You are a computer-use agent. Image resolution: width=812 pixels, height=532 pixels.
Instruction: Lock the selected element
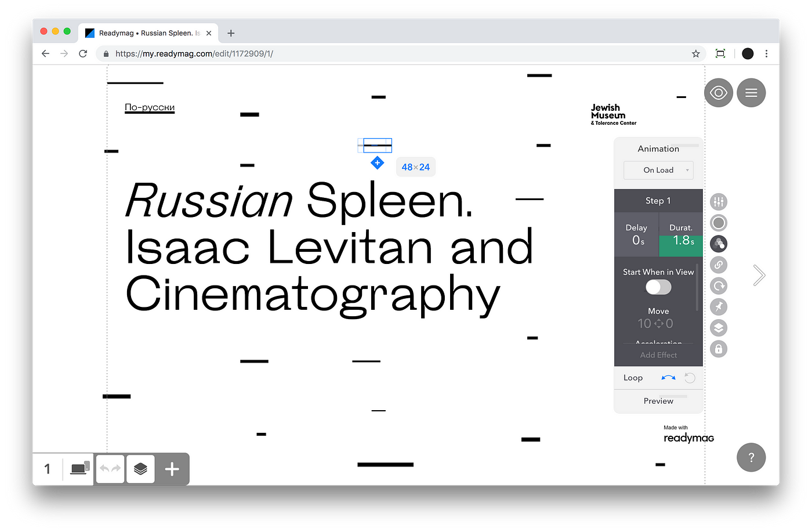pos(719,349)
